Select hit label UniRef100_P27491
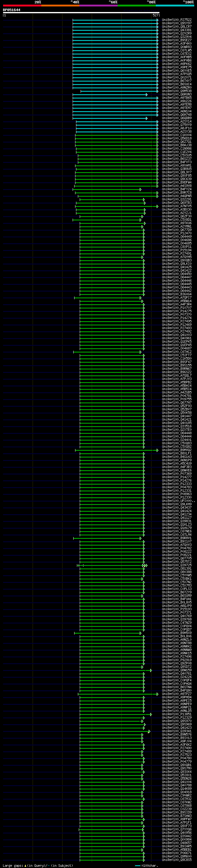The image size is (197, 868). pos(176,254)
